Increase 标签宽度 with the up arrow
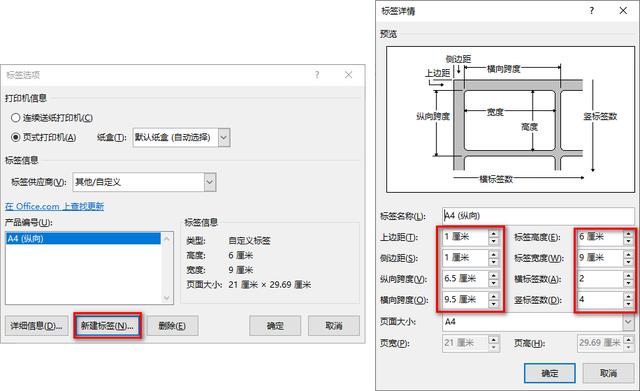 (x=629, y=254)
